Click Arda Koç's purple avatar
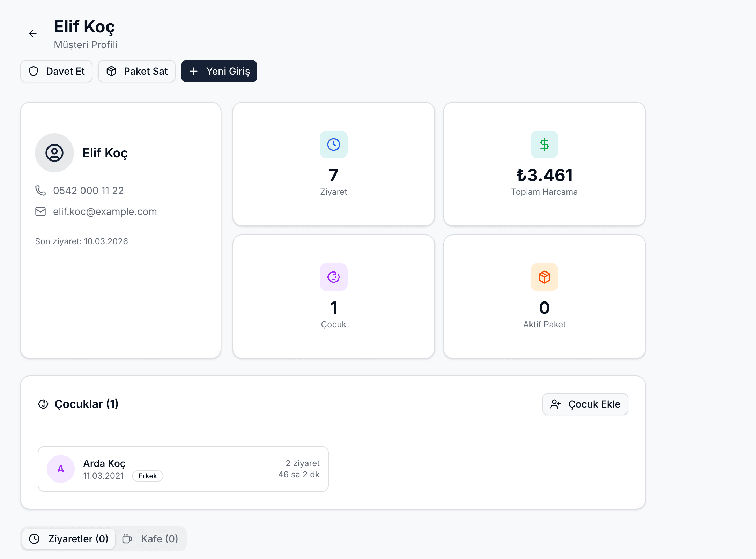The image size is (756, 559). pos(61,469)
